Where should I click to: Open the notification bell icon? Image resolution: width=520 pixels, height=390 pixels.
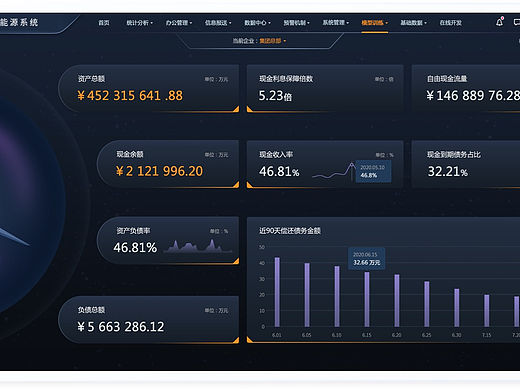click(499, 22)
